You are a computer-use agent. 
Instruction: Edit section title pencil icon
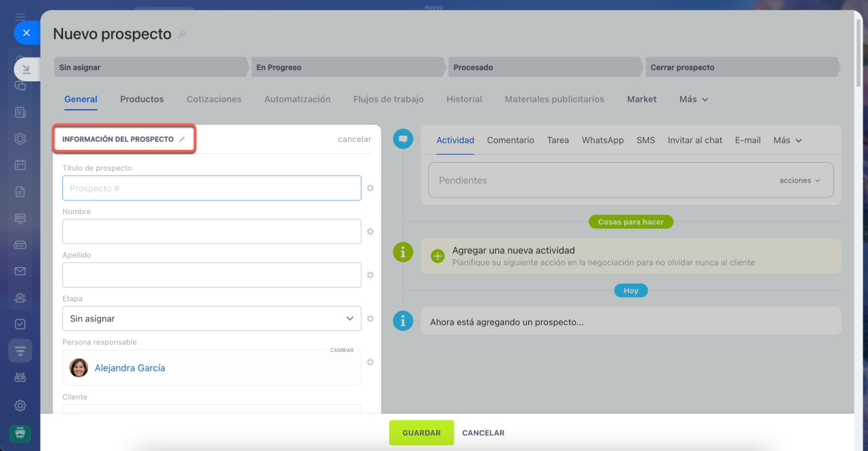point(182,139)
